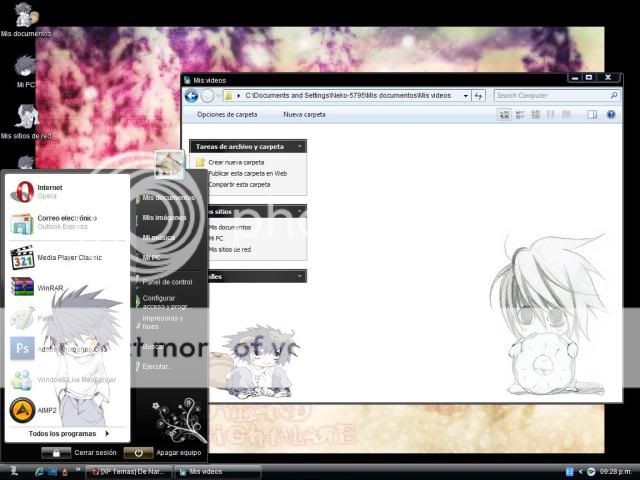Open Mis imágenes in Start menu
This screenshot has width=640, height=480.
164,218
